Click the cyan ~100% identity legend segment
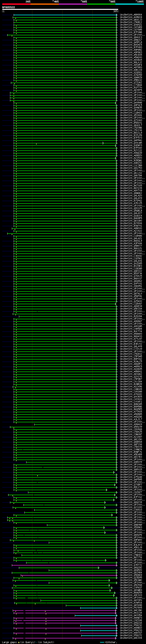The height and width of the screenshot is (644, 146). [x=130, y=4]
